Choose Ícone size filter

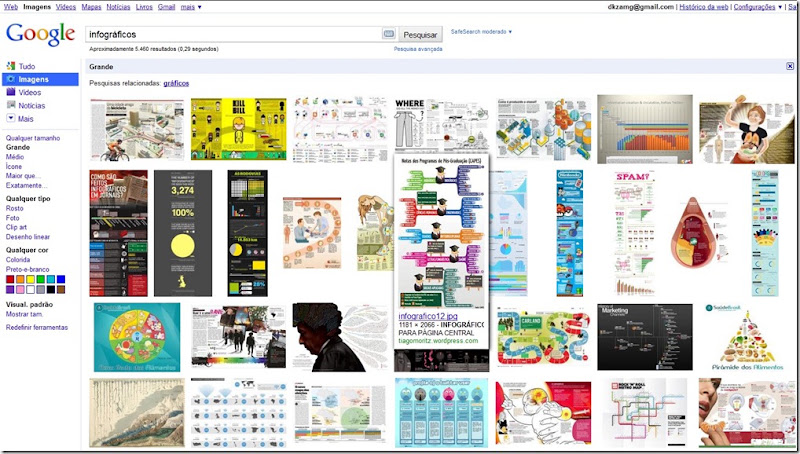pyautogui.click(x=14, y=166)
